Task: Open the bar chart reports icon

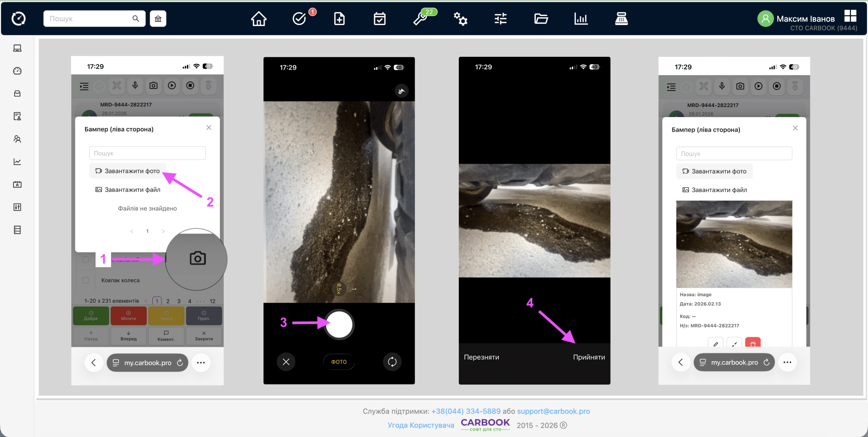Action: click(x=581, y=19)
